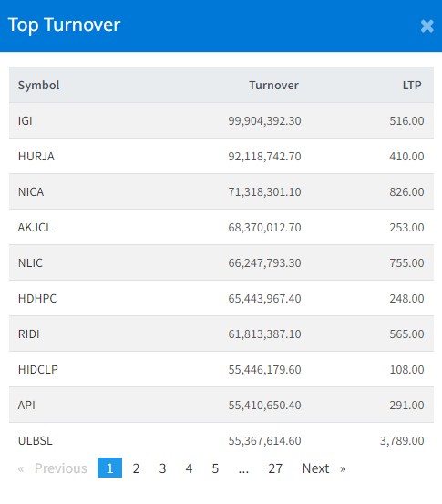The height and width of the screenshot is (504, 442).
Task: Select the NLIC symbol row
Action: tap(221, 262)
